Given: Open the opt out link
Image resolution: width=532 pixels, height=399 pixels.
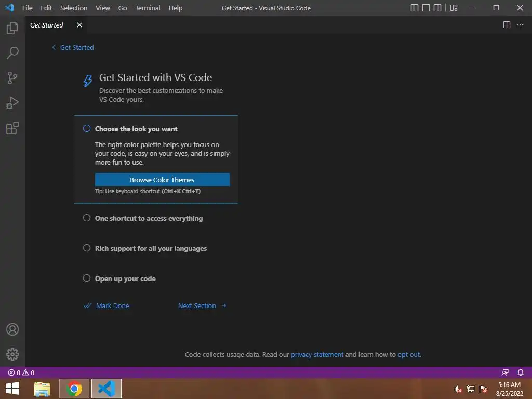Looking at the screenshot, I should tap(408, 354).
